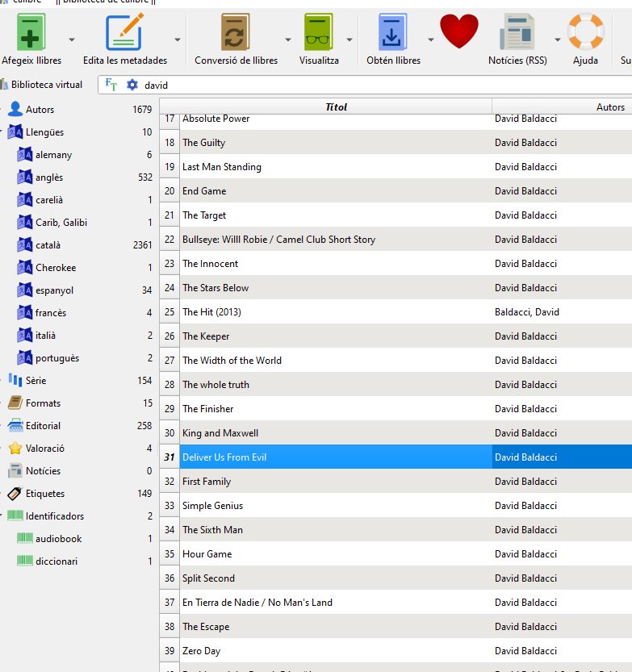Sort by the Títol column header

[x=336, y=106]
